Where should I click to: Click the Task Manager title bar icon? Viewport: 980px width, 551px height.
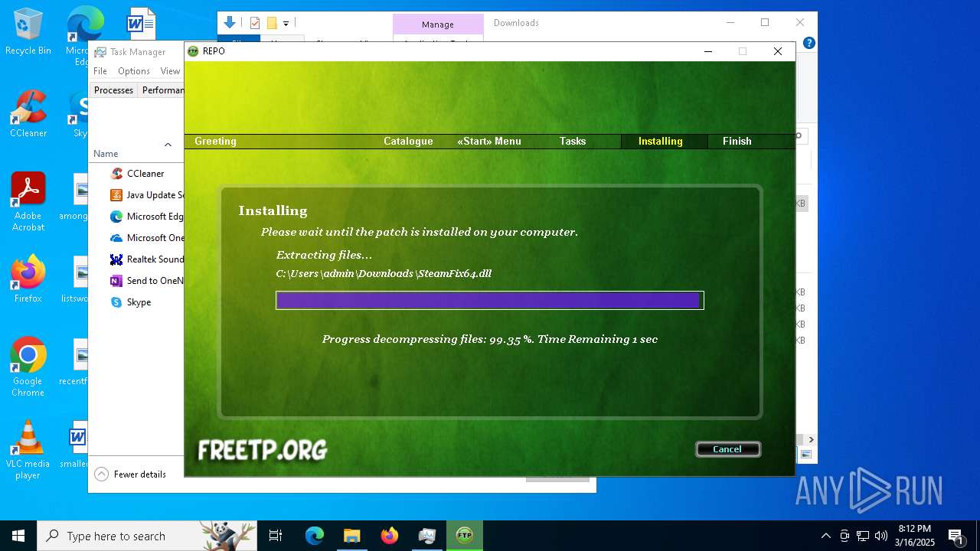(x=100, y=52)
